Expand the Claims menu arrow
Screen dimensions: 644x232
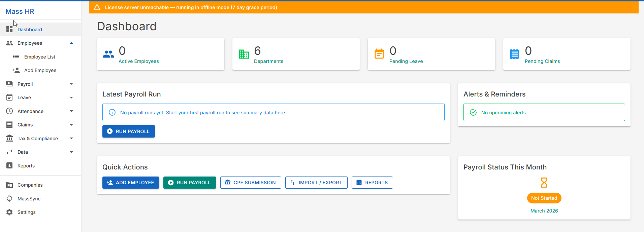pos(71,125)
